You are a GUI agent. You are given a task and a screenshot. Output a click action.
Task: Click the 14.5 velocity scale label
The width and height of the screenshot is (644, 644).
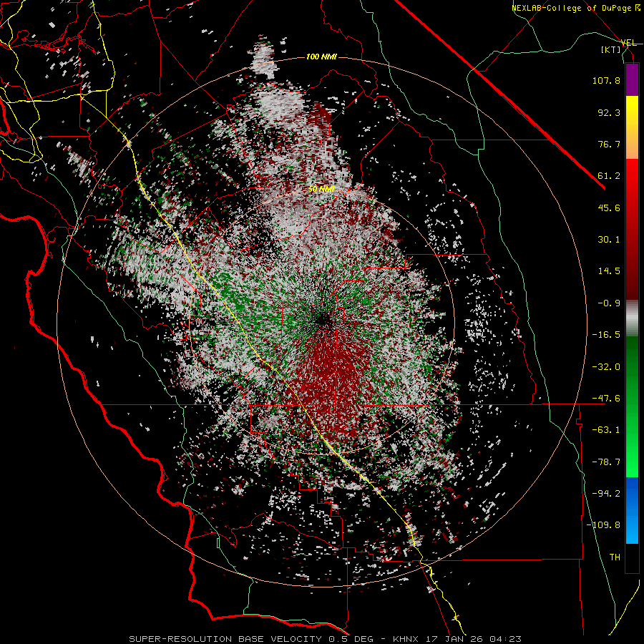(609, 271)
